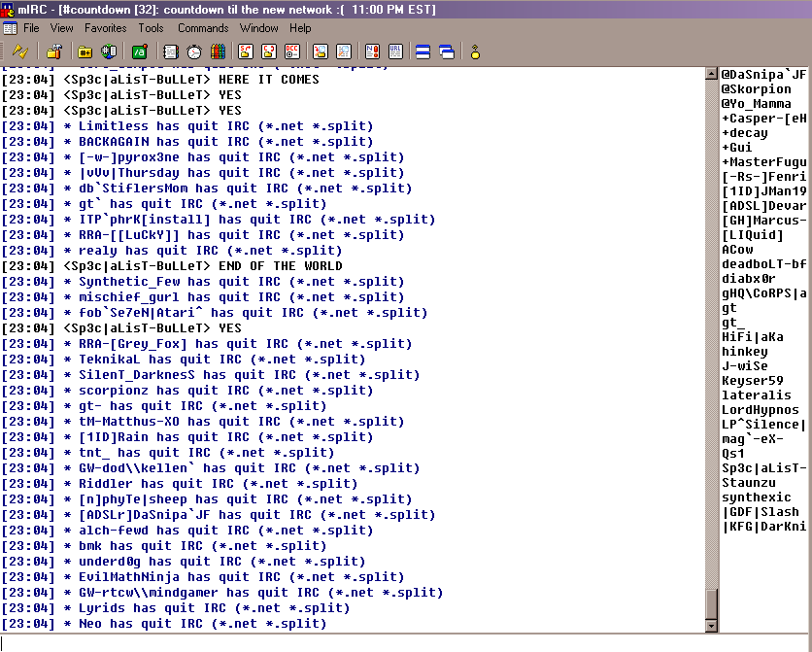Select @Skorpion in the nick list
Screen dimensions: 812x652
[756, 89]
